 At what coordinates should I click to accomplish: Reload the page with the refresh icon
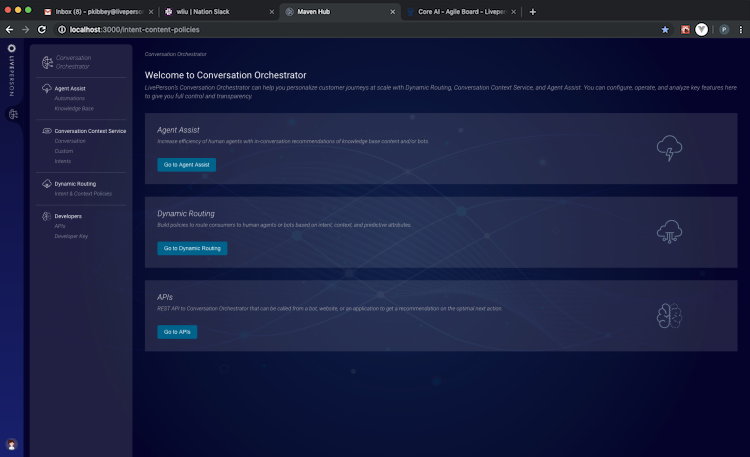pyautogui.click(x=42, y=30)
